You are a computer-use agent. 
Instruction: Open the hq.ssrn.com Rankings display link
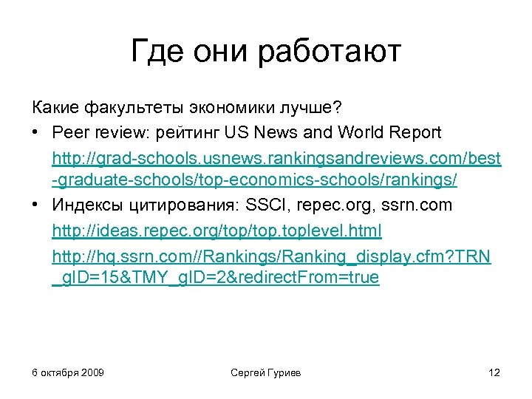(271, 267)
